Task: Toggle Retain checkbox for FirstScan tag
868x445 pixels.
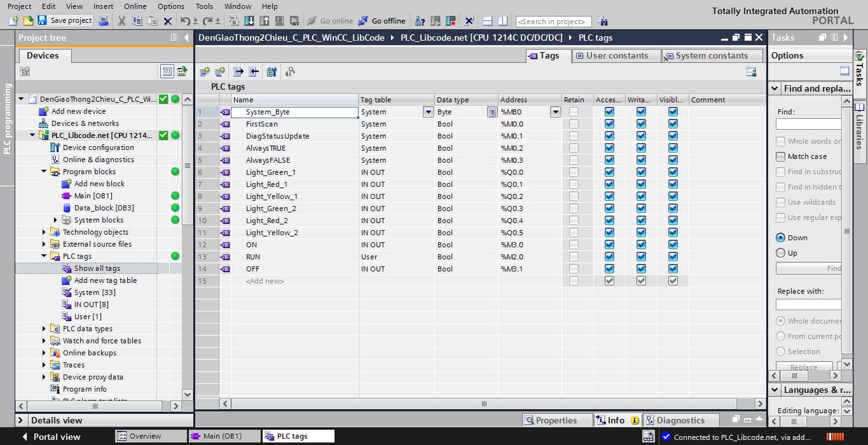Action: pyautogui.click(x=574, y=124)
